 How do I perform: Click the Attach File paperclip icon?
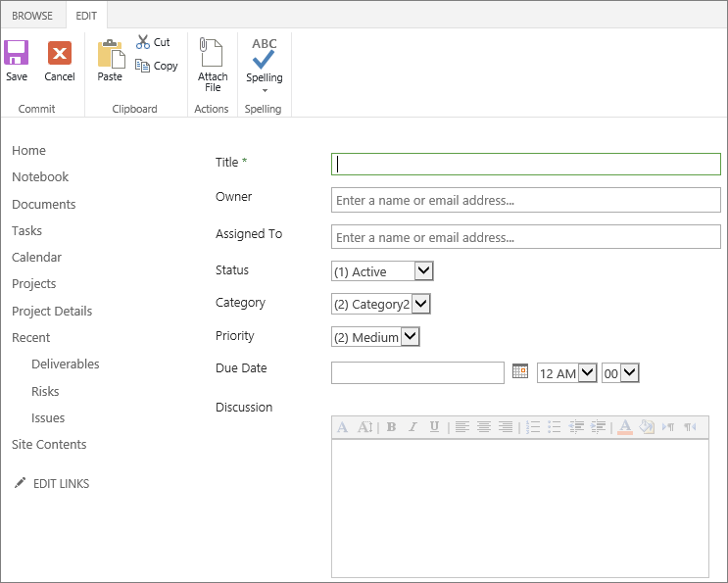212,52
